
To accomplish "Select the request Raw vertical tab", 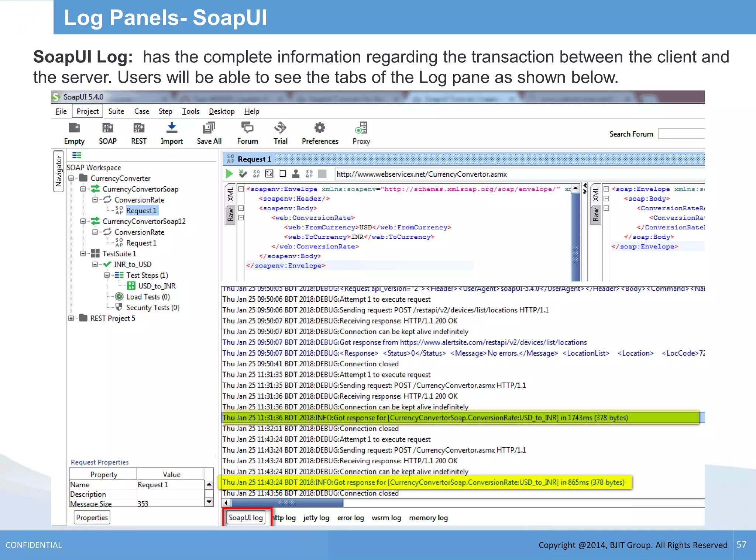I will click(x=230, y=215).
